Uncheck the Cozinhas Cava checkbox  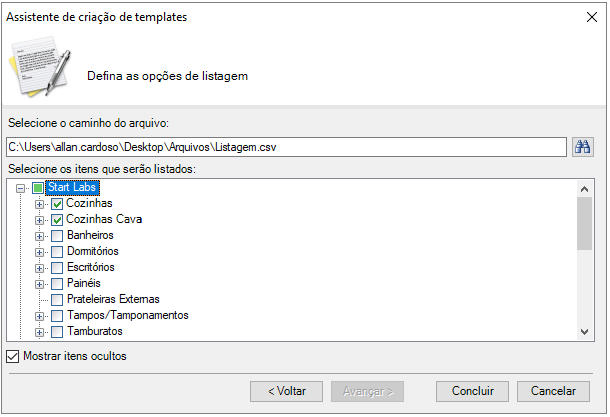point(57,220)
